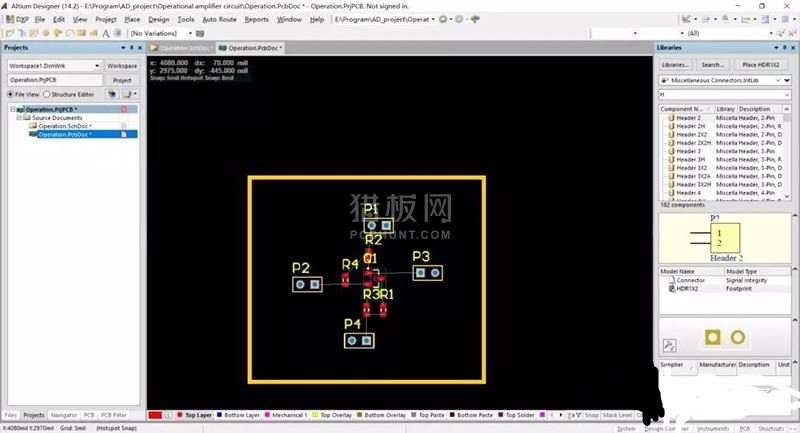Select the File View radio button
This screenshot has width=800, height=433.
12,94
